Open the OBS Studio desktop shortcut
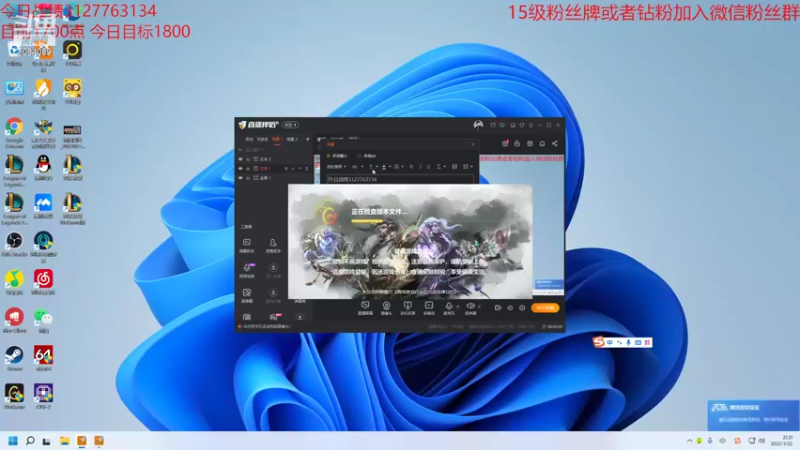This screenshot has height=450, width=800. (x=14, y=241)
